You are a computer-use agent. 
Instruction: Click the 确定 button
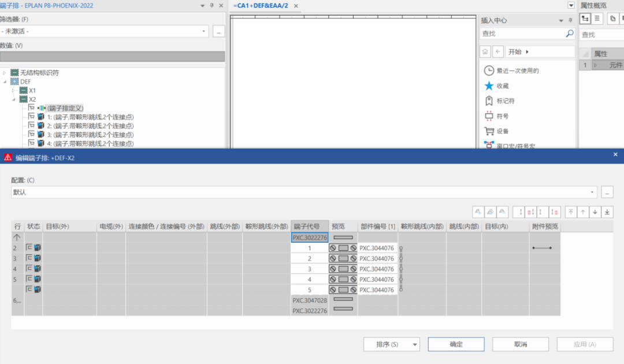pyautogui.click(x=456, y=344)
